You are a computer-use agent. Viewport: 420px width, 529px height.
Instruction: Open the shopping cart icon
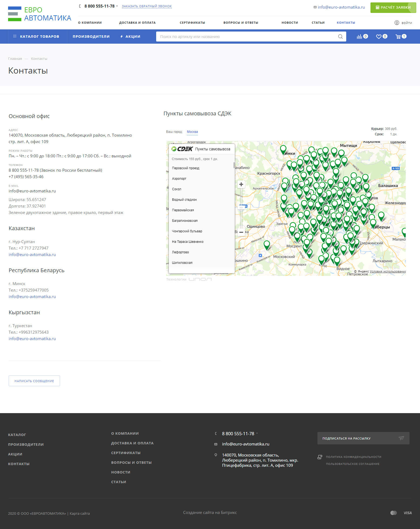tap(398, 36)
